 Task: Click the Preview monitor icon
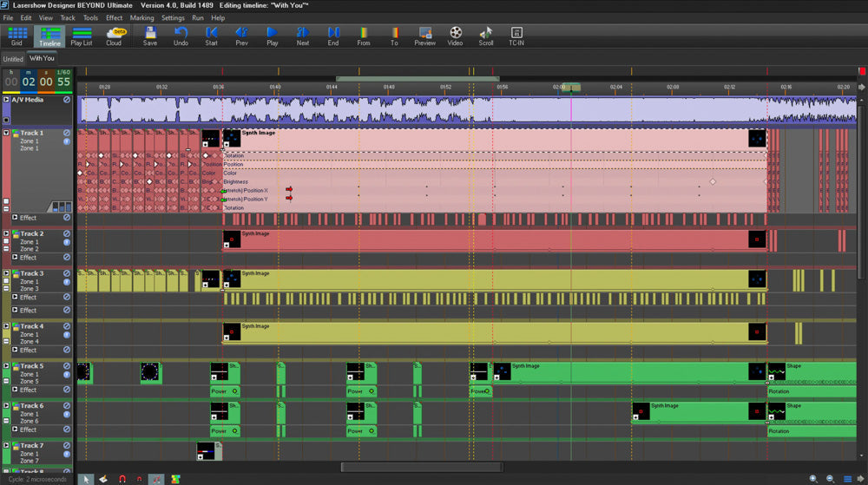coord(424,36)
